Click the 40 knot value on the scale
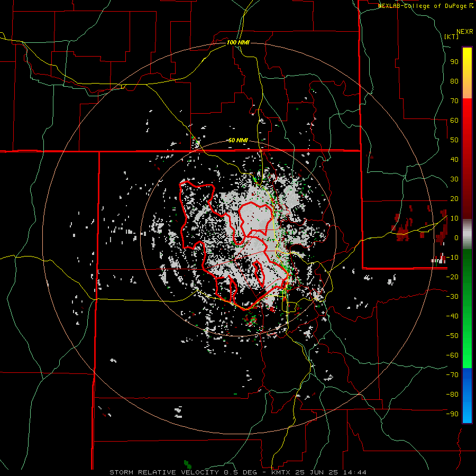This screenshot has width=476, height=476. (454, 159)
